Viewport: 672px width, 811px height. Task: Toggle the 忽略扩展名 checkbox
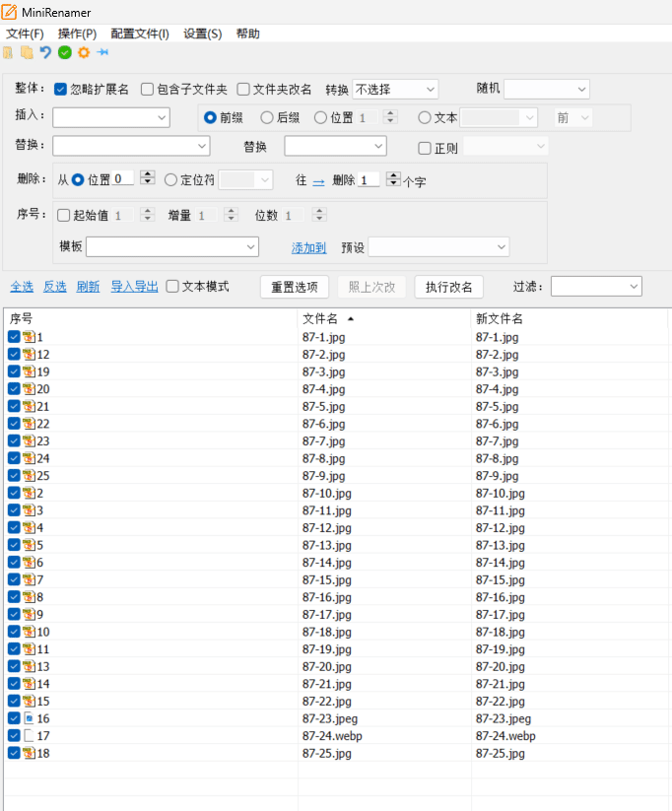click(x=60, y=90)
